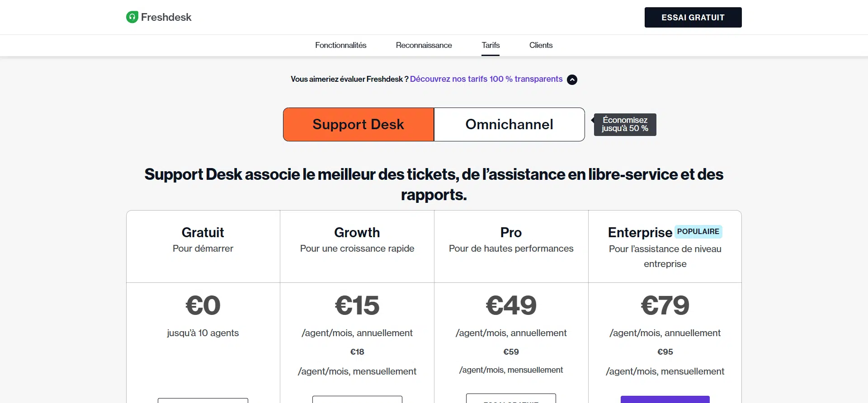Viewport: 868px width, 403px height.
Task: Select the Growth plan heading
Action: [x=357, y=232]
